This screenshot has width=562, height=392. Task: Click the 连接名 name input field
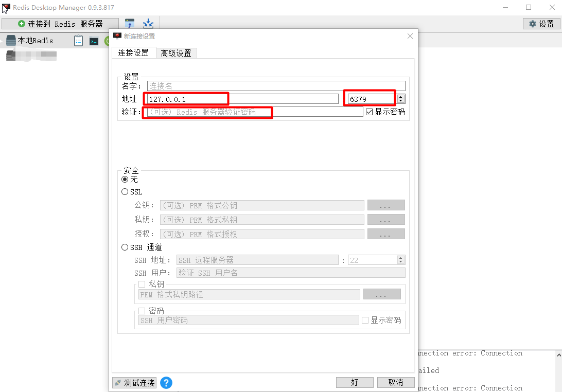(273, 85)
